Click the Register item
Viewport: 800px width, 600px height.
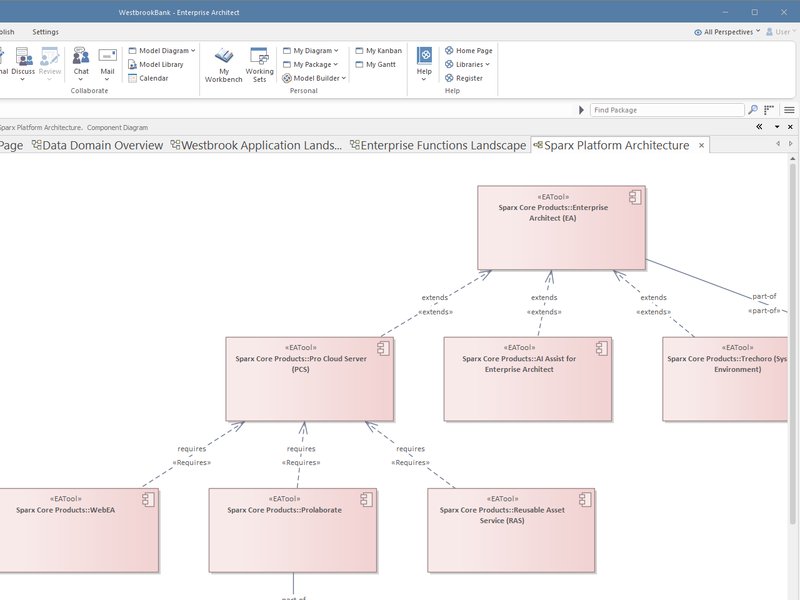click(x=464, y=78)
